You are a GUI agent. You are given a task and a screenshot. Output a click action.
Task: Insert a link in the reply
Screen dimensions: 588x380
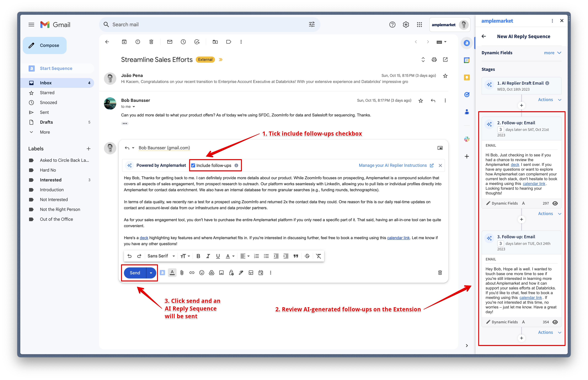tap(192, 273)
